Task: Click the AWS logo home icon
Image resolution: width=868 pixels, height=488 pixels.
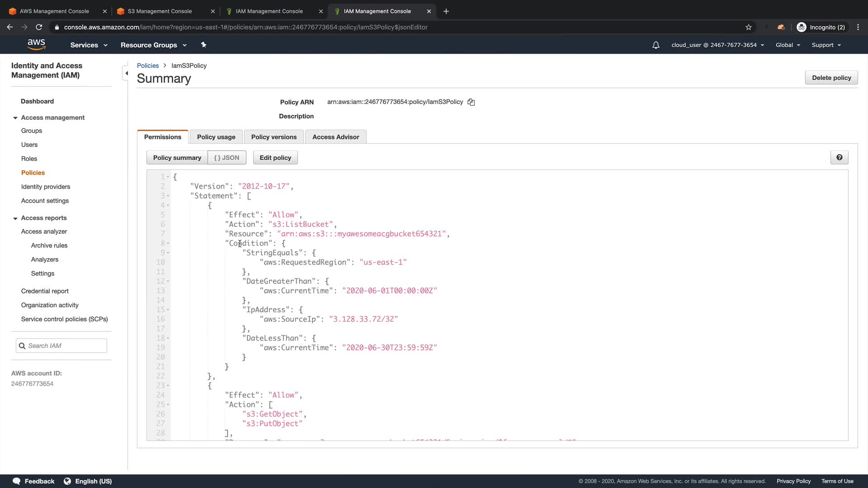Action: click(36, 44)
